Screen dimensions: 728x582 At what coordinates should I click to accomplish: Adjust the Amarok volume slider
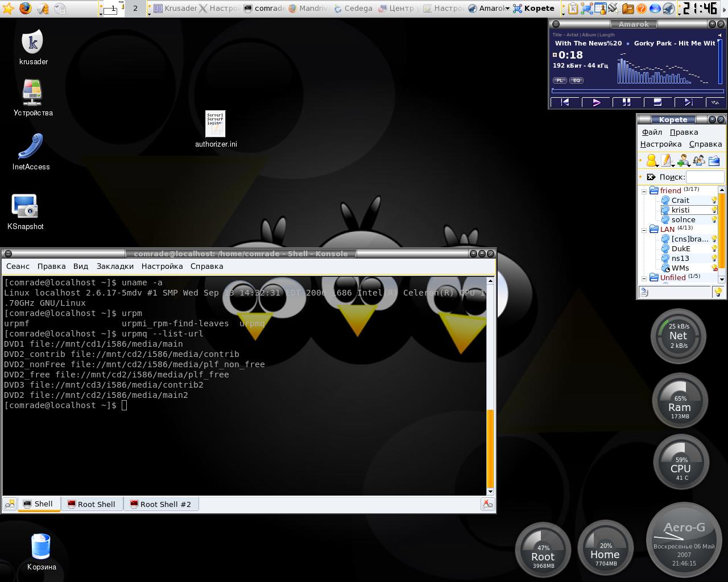pyautogui.click(x=721, y=61)
